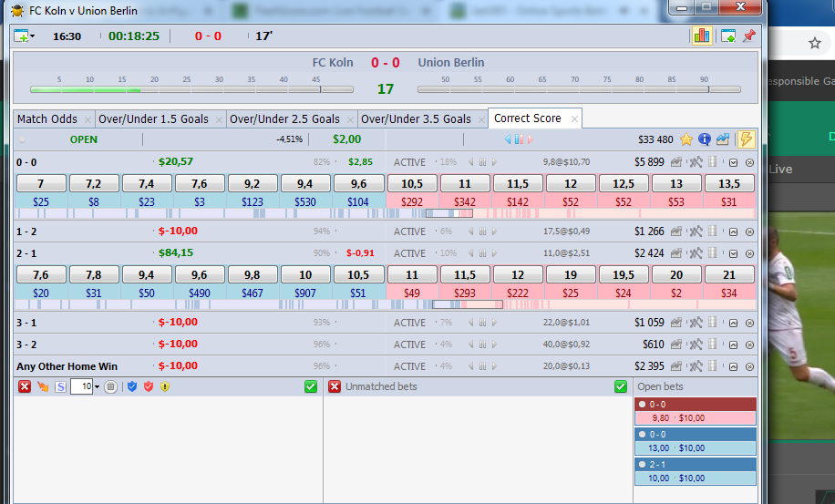Collapse the 2 - 1 selection ladder
835x504 pixels.
point(733,254)
